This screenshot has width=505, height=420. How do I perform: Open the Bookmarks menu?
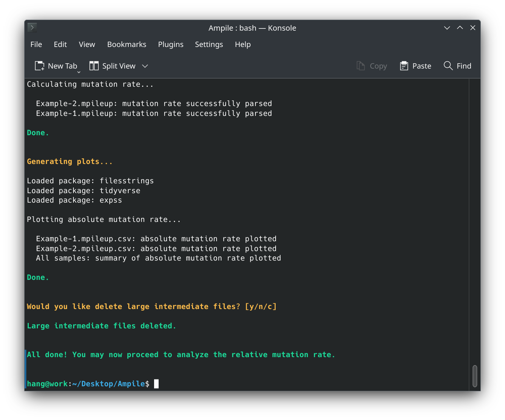point(127,44)
